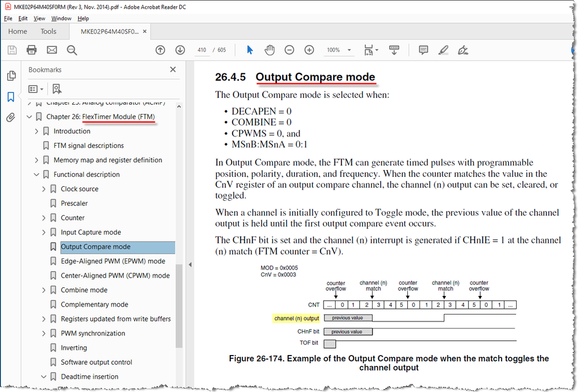
Task: Select the Highlight text pen tool
Action: [x=443, y=50]
